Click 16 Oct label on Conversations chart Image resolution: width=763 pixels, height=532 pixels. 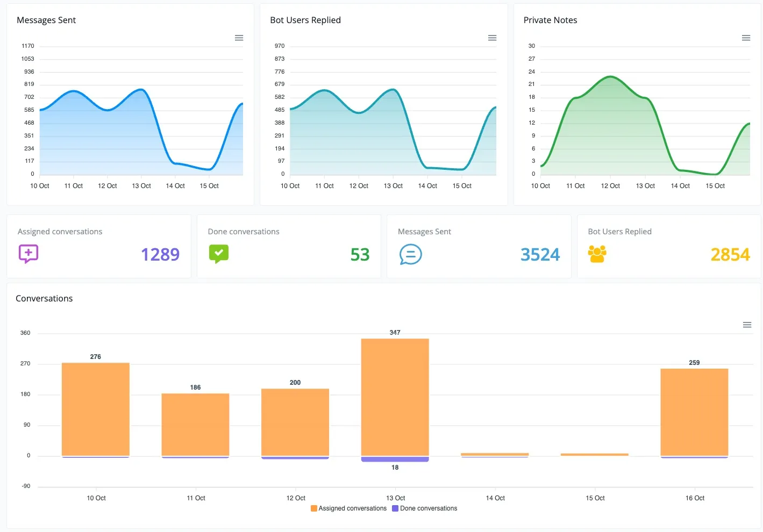tap(695, 498)
